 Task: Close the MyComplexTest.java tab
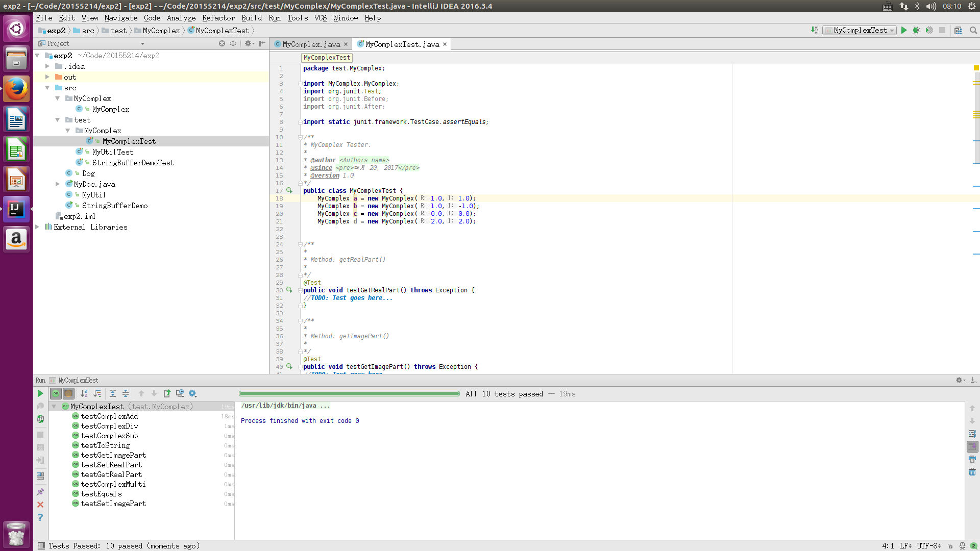(445, 44)
